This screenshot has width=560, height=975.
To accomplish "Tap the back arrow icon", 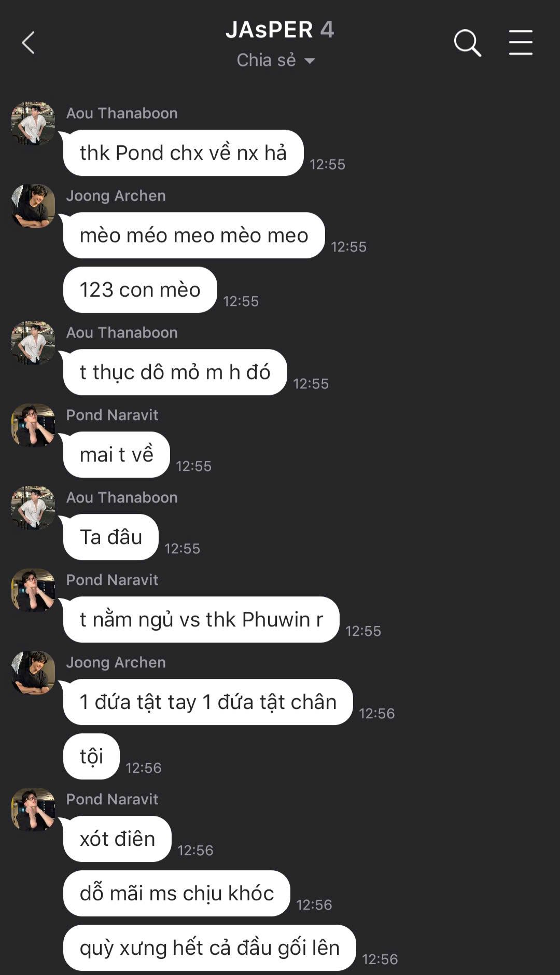I will 28,43.
